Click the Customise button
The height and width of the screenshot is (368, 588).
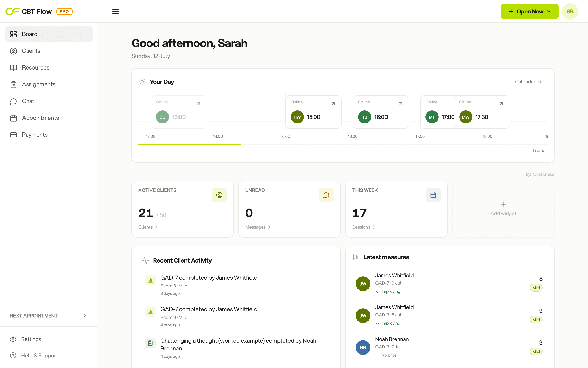tap(540, 174)
